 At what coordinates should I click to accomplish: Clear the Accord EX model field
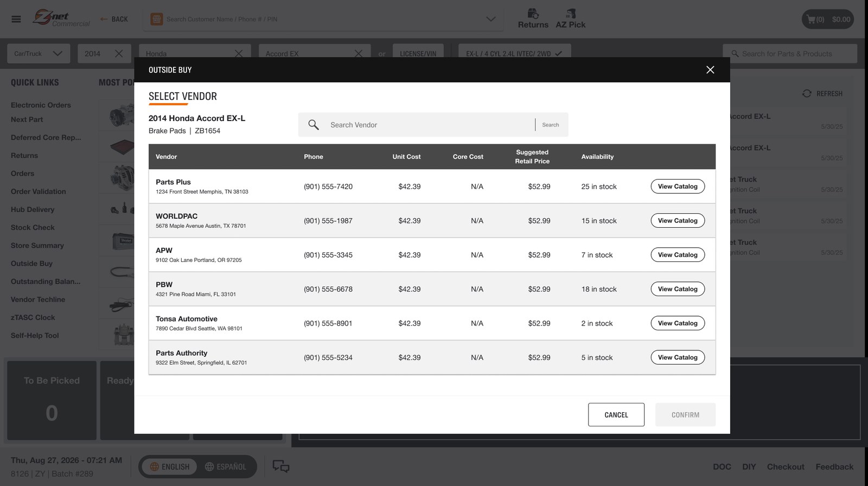coord(359,54)
